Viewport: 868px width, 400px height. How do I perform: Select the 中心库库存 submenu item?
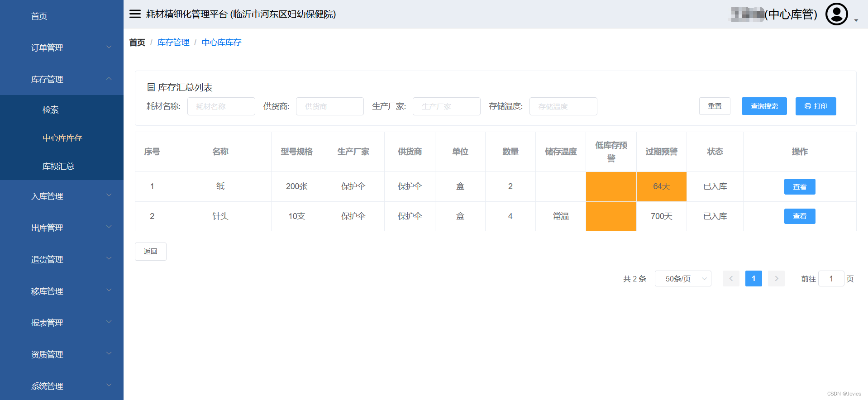point(62,138)
